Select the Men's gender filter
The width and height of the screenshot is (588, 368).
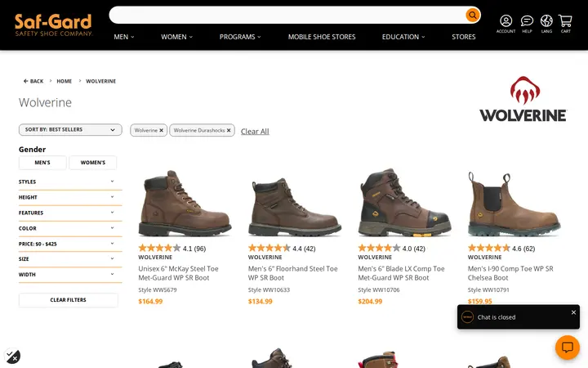tap(42, 163)
